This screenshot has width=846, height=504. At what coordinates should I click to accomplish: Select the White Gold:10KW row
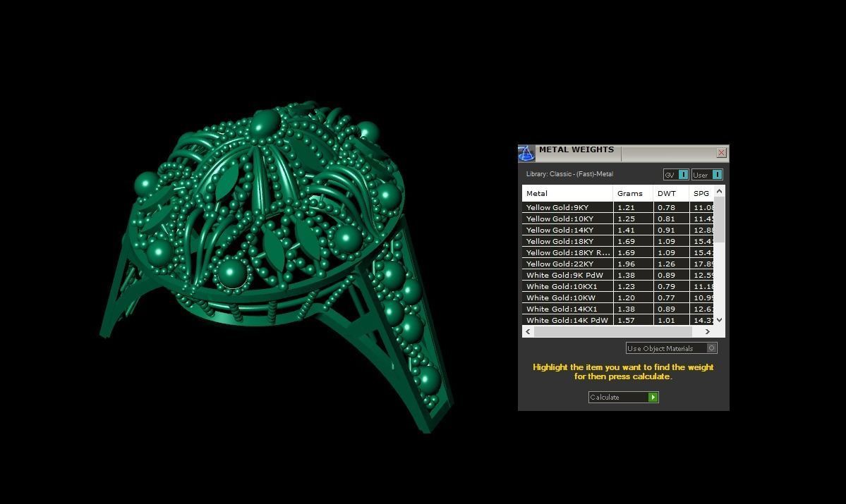point(618,298)
